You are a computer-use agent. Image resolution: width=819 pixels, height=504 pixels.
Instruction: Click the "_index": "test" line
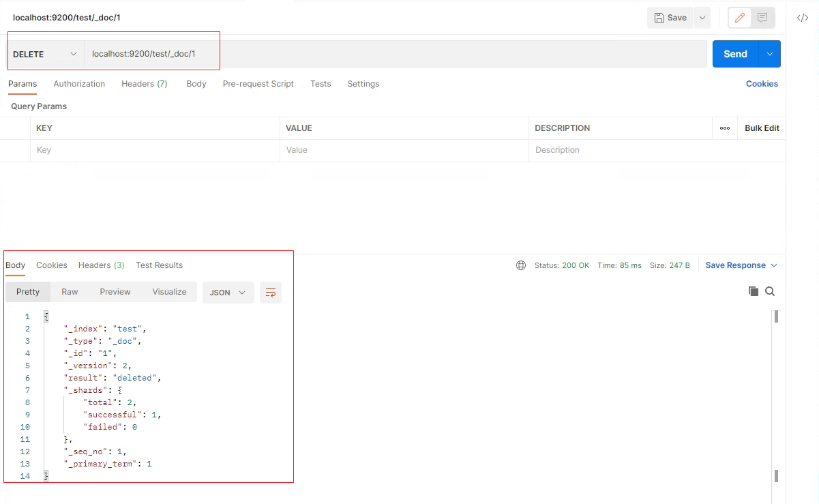(x=105, y=329)
